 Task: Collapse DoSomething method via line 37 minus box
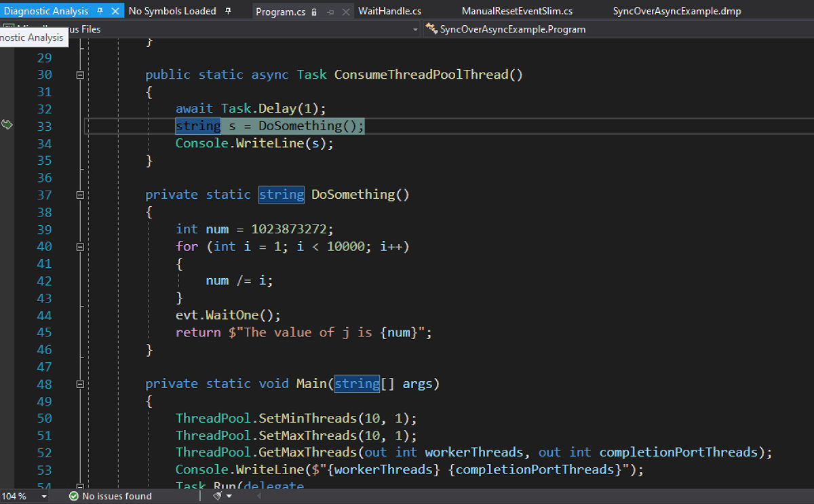tap(79, 195)
